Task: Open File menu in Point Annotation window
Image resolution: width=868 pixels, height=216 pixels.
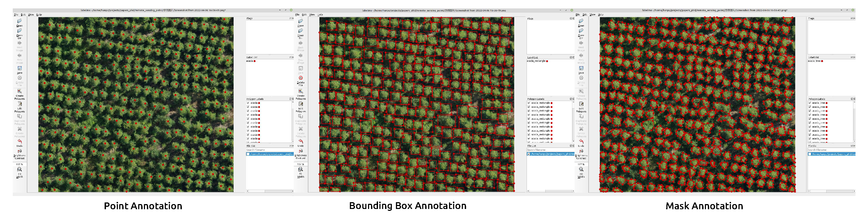Action: (16, 15)
